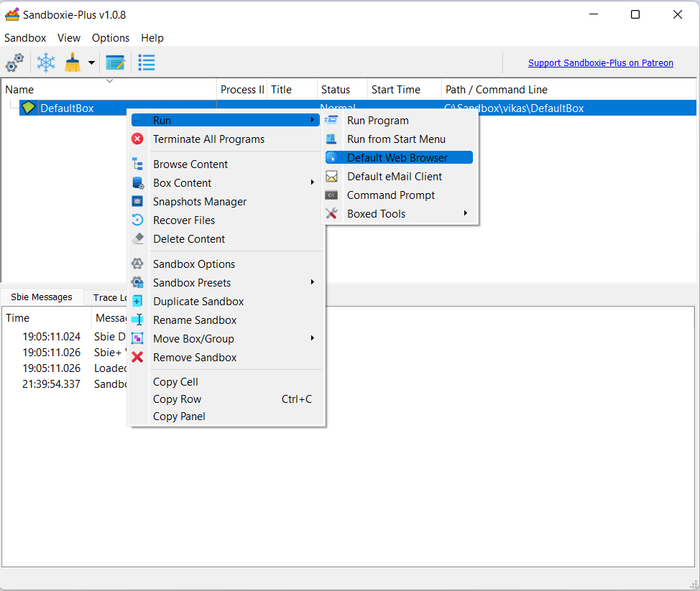Select Run from Start Menu
The image size is (700, 591).
click(x=399, y=139)
